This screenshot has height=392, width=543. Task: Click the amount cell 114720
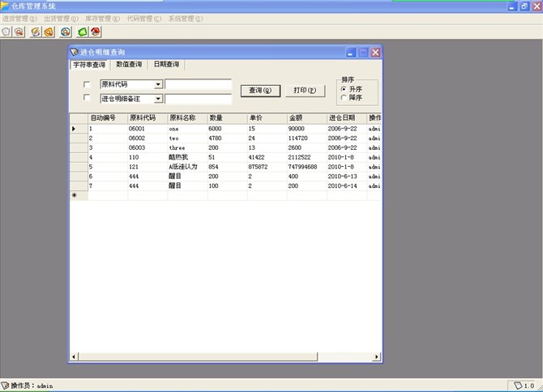[x=307, y=138]
